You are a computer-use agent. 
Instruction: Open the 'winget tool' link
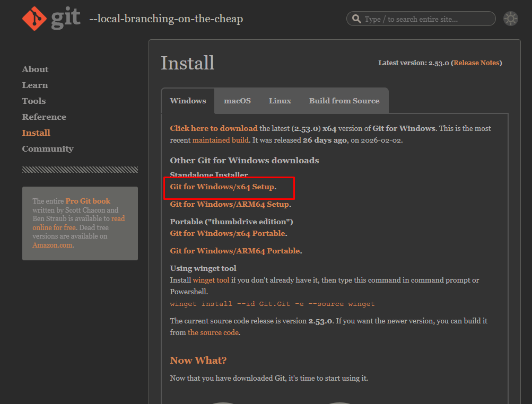tap(211, 280)
